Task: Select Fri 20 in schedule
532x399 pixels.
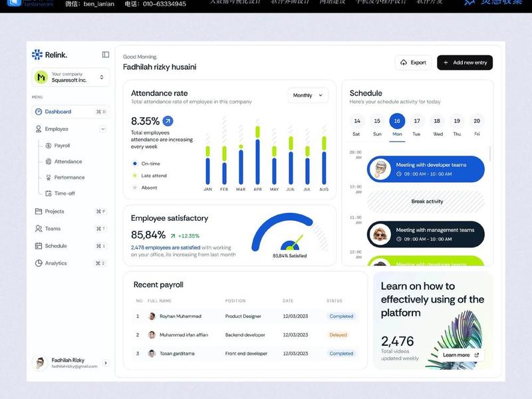Action: (477, 126)
